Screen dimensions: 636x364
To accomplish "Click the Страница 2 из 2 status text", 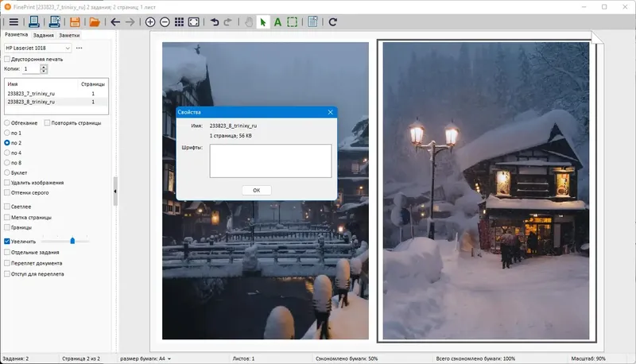I will pyautogui.click(x=81, y=358).
